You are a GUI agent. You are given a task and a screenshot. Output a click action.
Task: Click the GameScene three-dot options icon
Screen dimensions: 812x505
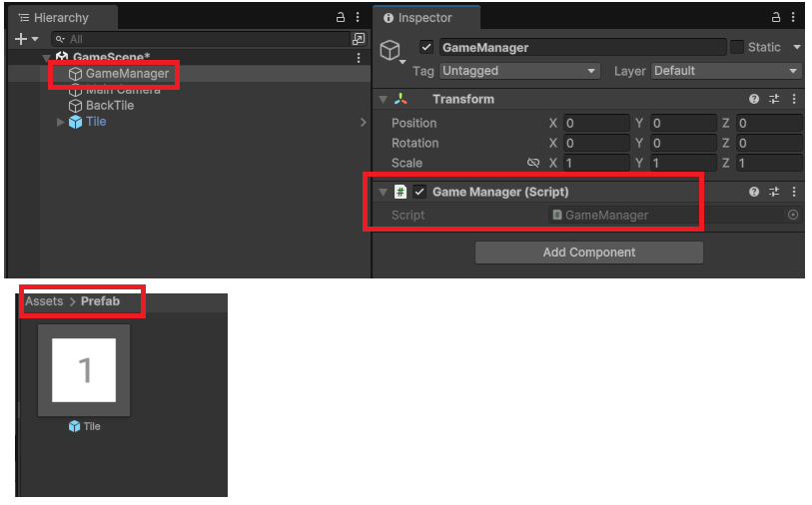[x=359, y=58]
